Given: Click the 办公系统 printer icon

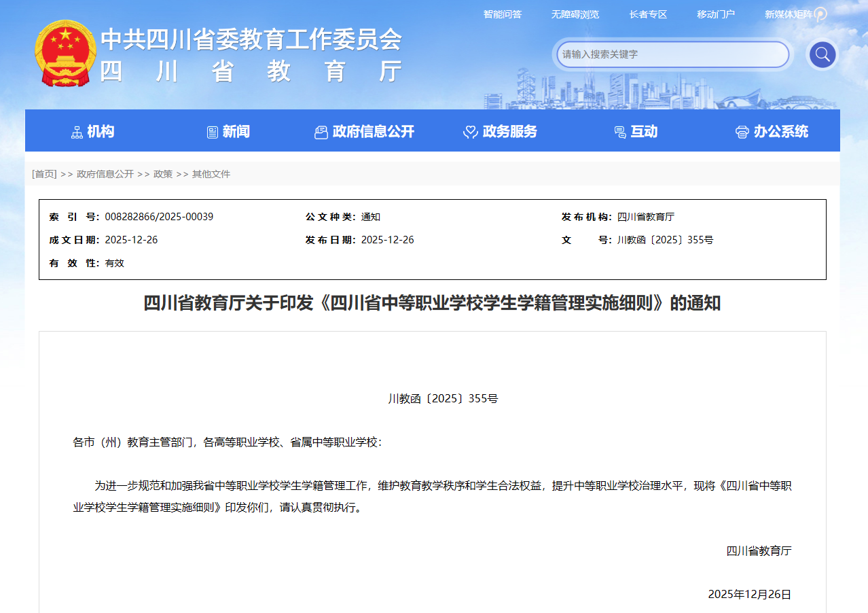Looking at the screenshot, I should click(x=742, y=133).
